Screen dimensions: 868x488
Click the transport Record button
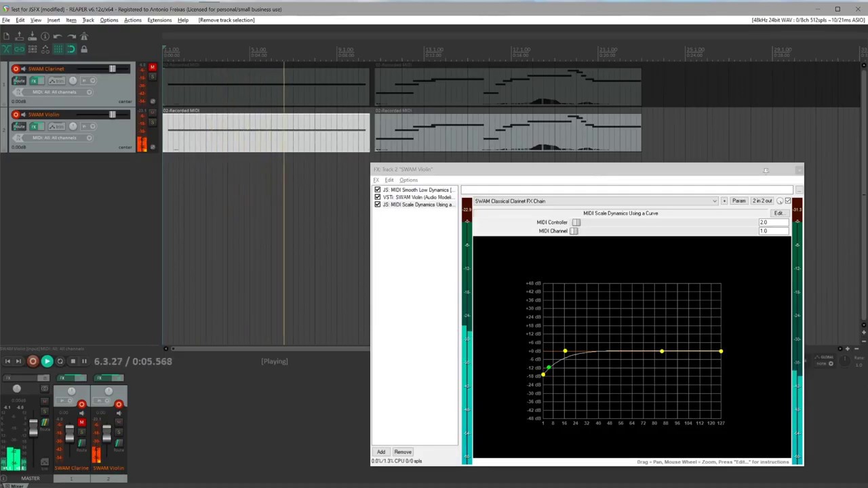[x=33, y=361]
